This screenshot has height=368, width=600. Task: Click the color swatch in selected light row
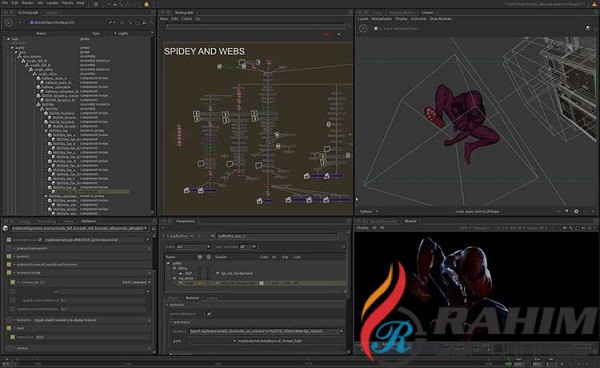click(261, 283)
